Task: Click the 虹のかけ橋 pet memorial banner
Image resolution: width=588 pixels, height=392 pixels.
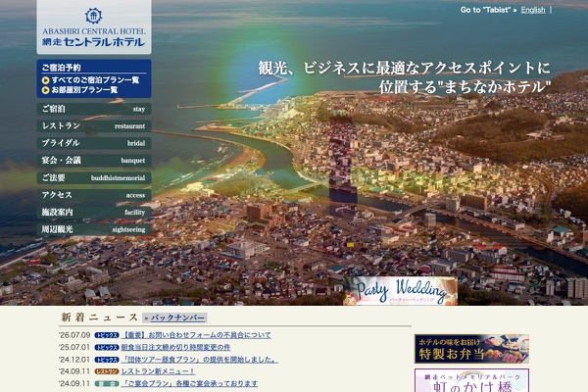Action: (x=471, y=380)
